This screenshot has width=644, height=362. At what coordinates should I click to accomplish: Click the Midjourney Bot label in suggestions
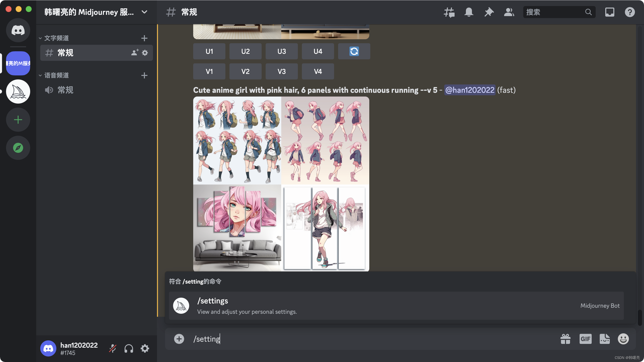coord(600,306)
